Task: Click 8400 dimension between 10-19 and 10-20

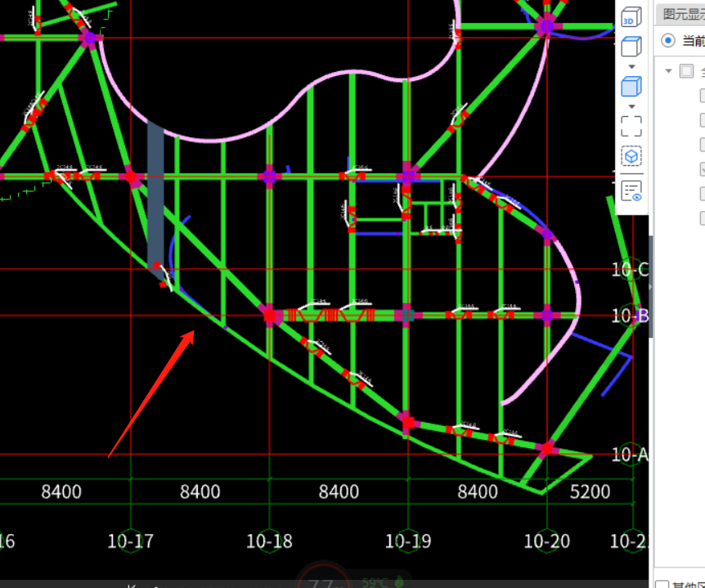Action: tap(478, 491)
